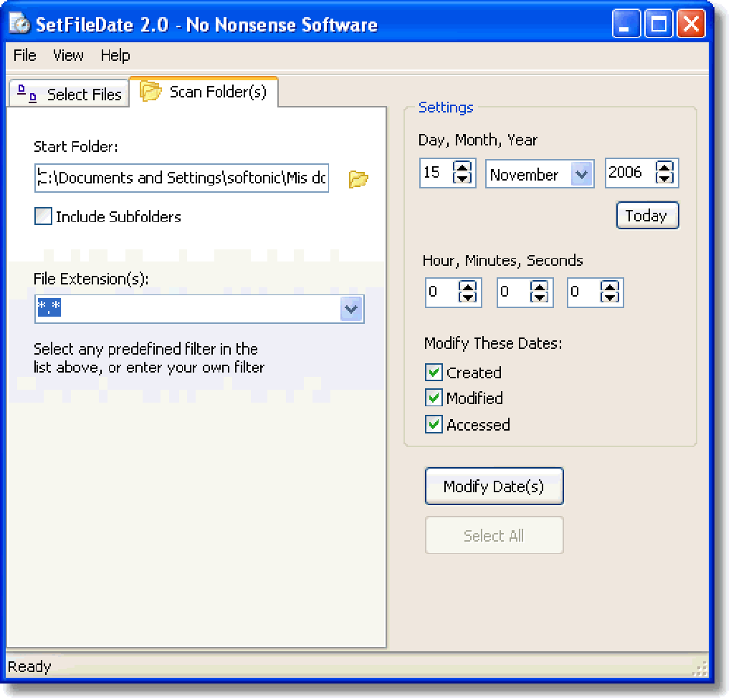Decrease the day value with down arrow
731x700 pixels.
coord(462,178)
